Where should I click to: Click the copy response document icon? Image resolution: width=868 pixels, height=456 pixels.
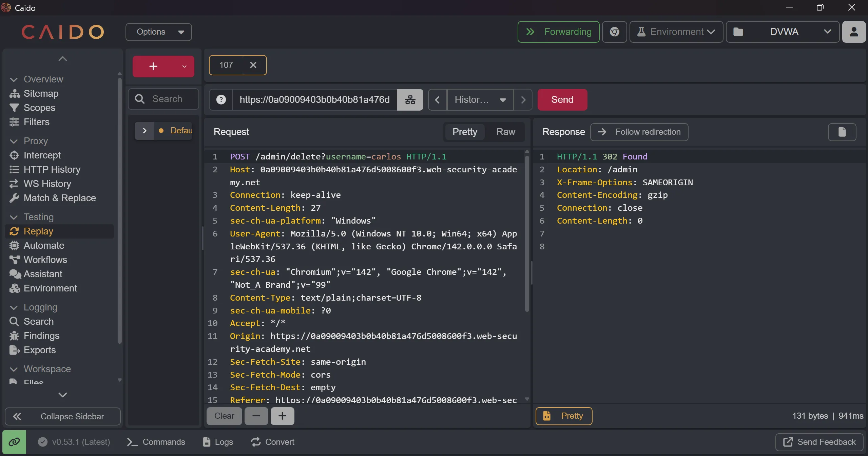tap(842, 132)
